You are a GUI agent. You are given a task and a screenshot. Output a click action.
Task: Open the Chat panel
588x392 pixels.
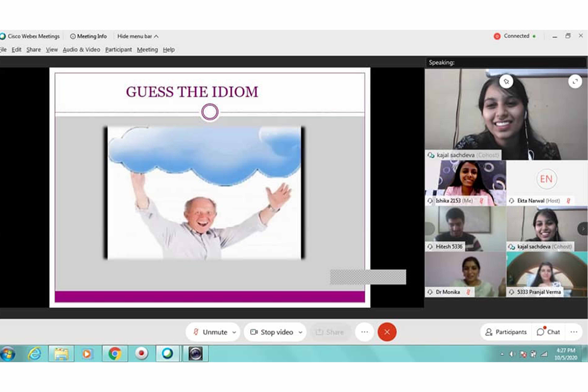(549, 332)
